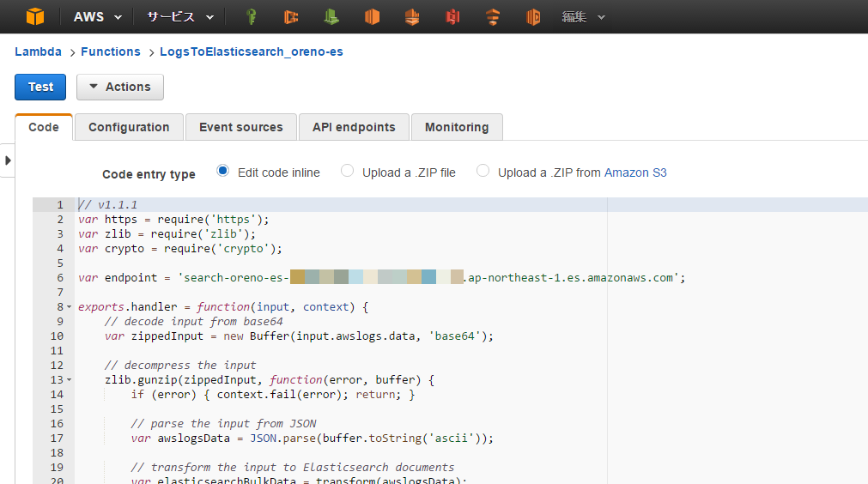Open the red service shortcut icon
The image size is (868, 484).
pyautogui.click(x=452, y=17)
